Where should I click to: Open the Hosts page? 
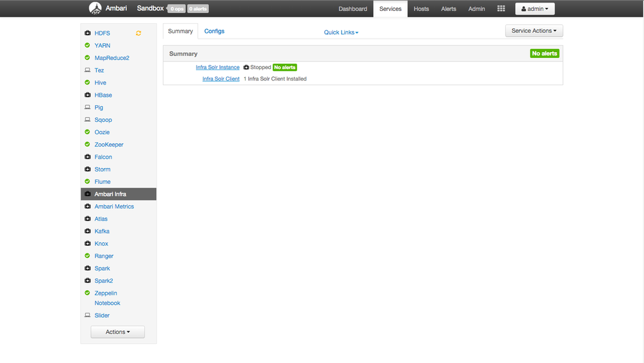pyautogui.click(x=421, y=8)
